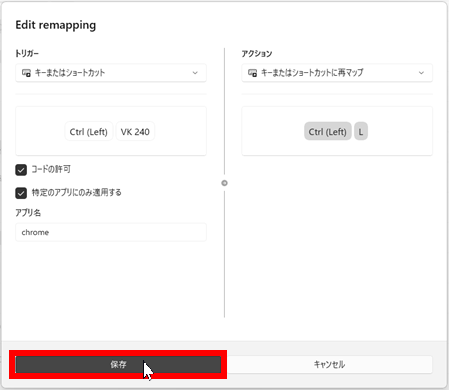Open the トリガー type dropdown
449x390 pixels.
tap(111, 73)
